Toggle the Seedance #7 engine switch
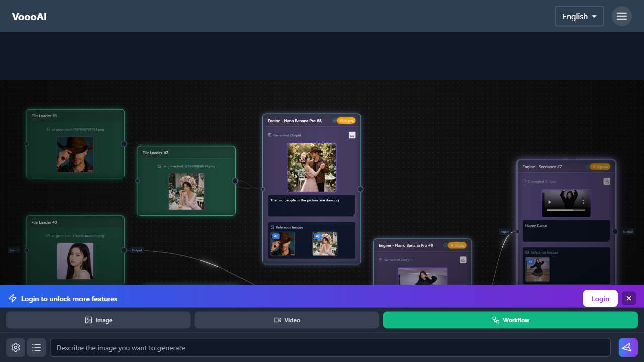 click(x=588, y=167)
